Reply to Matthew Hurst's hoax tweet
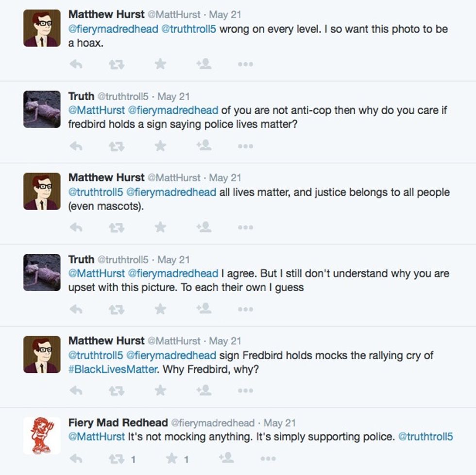The width and height of the screenshot is (476, 475). [76, 64]
